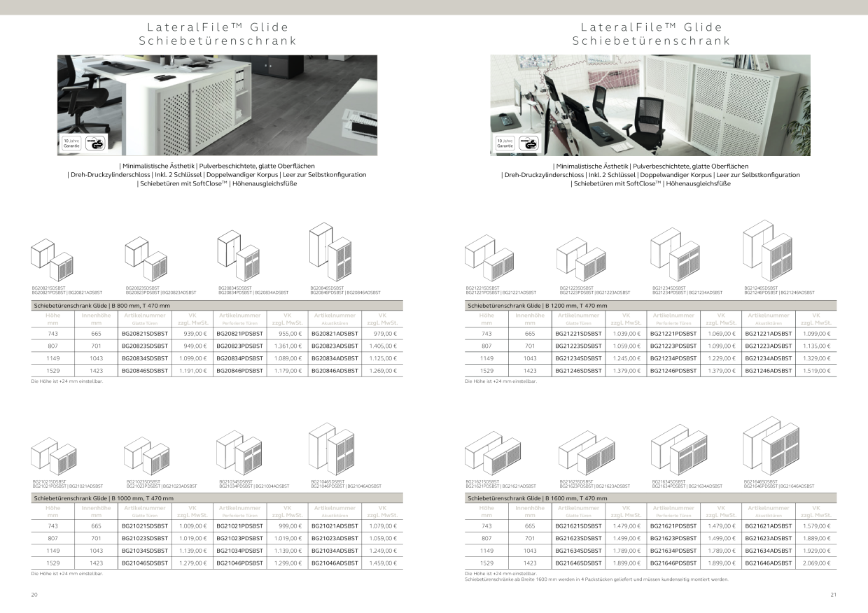Click the price 1.269,00 €
The image size is (868, 613).
coord(383,371)
